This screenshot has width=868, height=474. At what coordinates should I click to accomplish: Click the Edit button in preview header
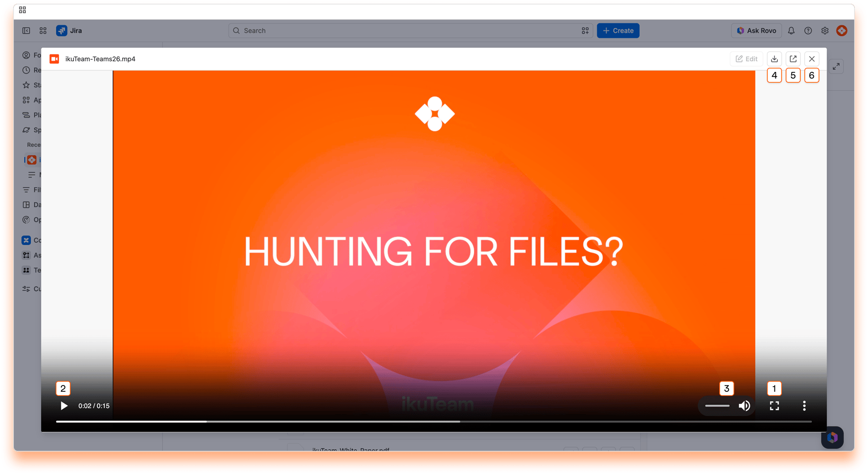pos(746,59)
